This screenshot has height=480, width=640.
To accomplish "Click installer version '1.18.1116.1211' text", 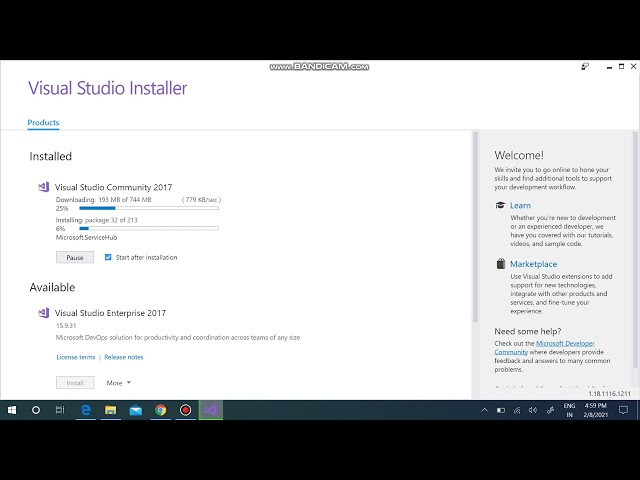I will click(x=609, y=393).
